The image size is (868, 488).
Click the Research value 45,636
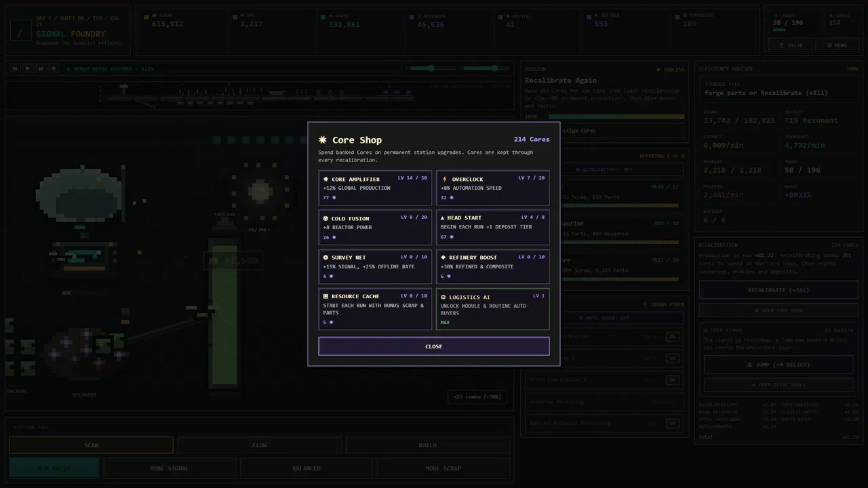click(x=431, y=24)
